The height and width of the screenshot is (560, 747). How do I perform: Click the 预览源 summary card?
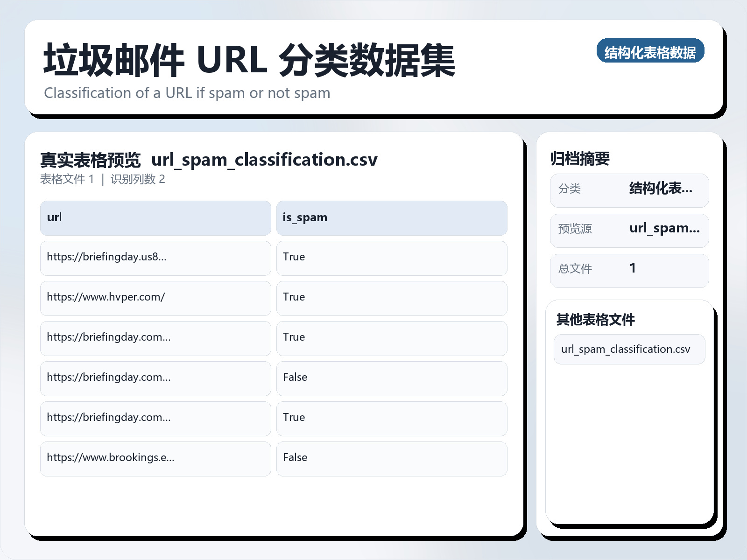click(629, 230)
